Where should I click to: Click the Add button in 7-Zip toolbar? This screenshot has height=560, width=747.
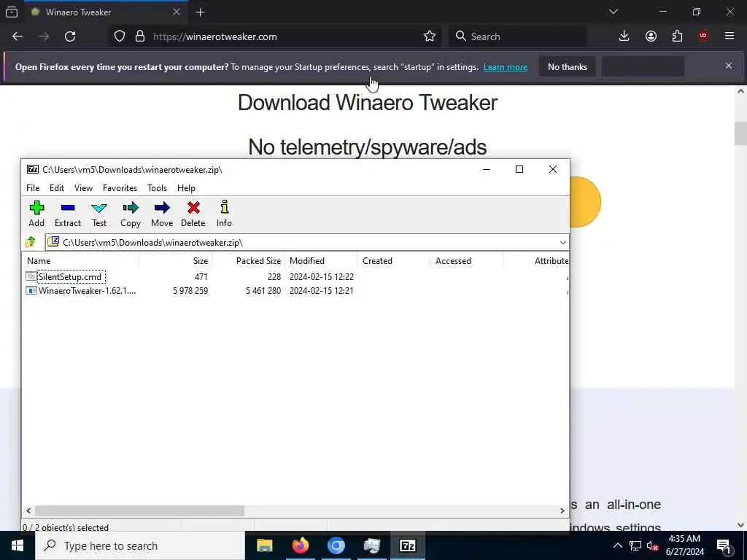point(36,214)
